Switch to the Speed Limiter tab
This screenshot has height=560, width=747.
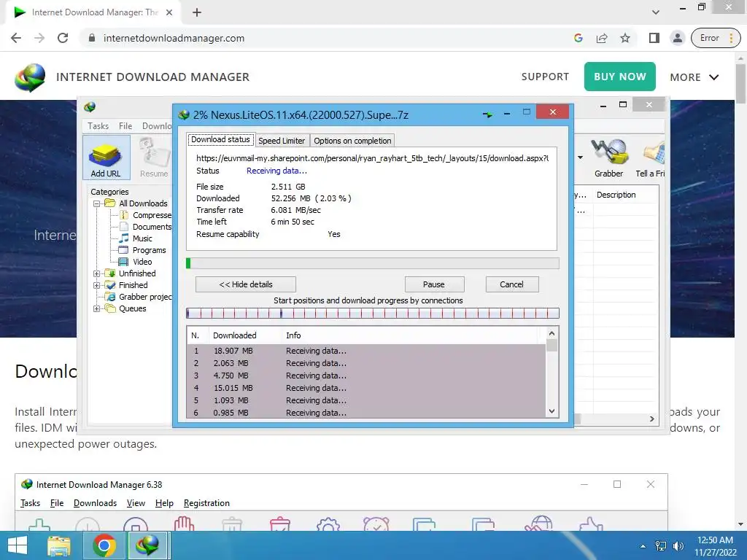pos(282,141)
